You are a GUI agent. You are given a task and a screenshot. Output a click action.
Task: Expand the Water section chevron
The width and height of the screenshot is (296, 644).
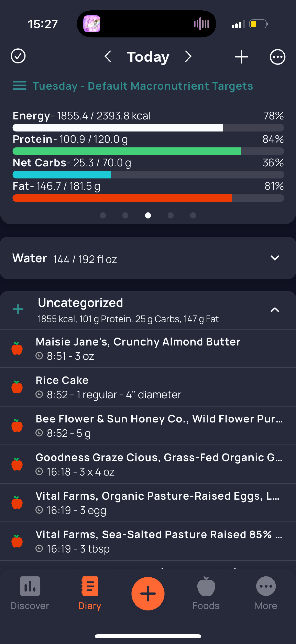pyautogui.click(x=275, y=258)
